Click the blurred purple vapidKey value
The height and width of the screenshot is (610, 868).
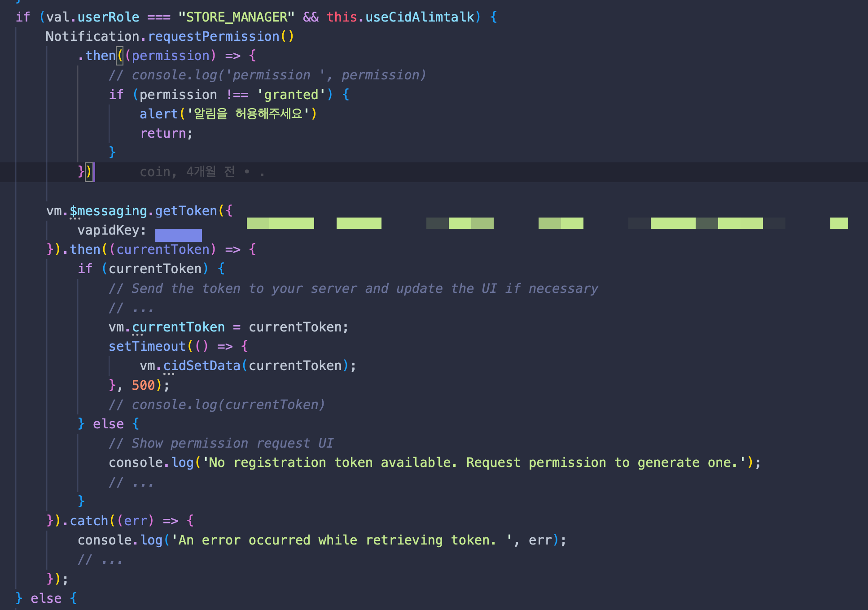tap(178, 235)
